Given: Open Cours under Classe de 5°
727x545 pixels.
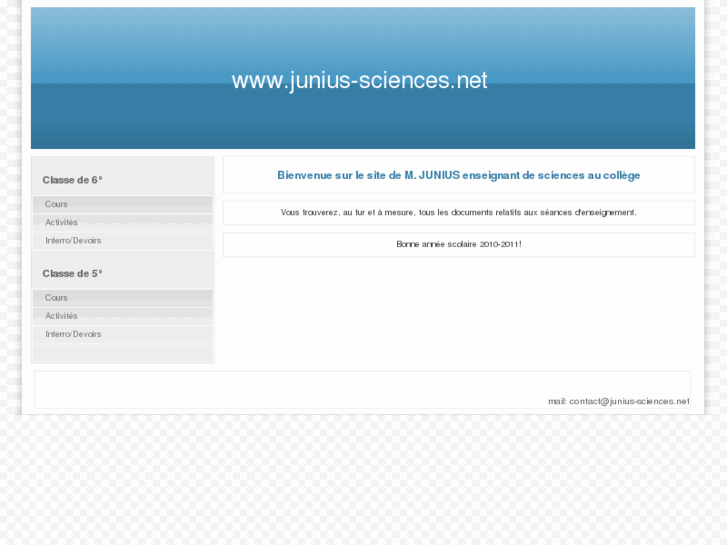Looking at the screenshot, I should coord(122,298).
